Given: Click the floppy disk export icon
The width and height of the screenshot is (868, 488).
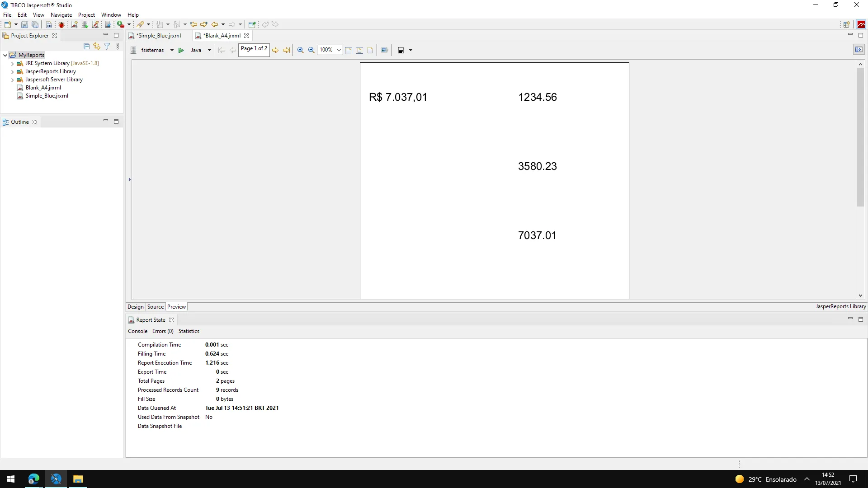Looking at the screenshot, I should [x=401, y=50].
